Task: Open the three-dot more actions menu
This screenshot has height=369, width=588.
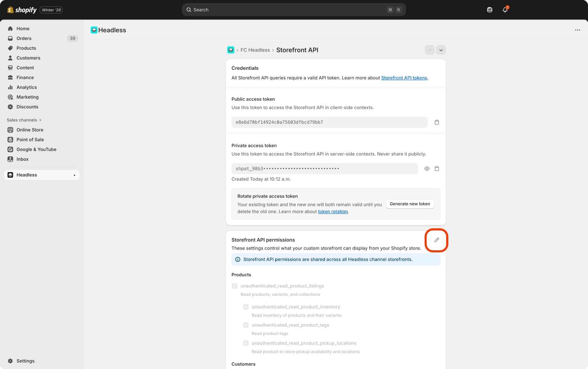Action: click(578, 30)
